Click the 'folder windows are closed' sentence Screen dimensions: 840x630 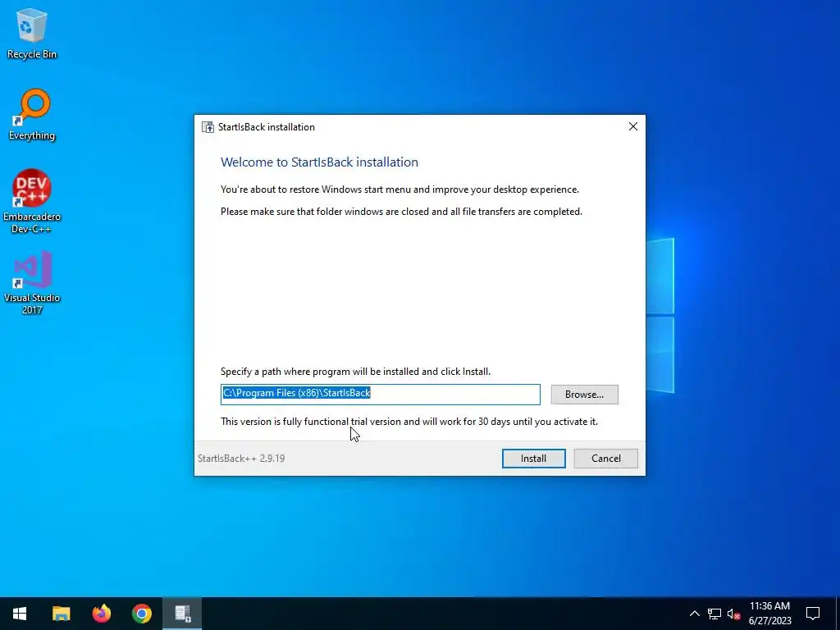pyautogui.click(x=401, y=212)
